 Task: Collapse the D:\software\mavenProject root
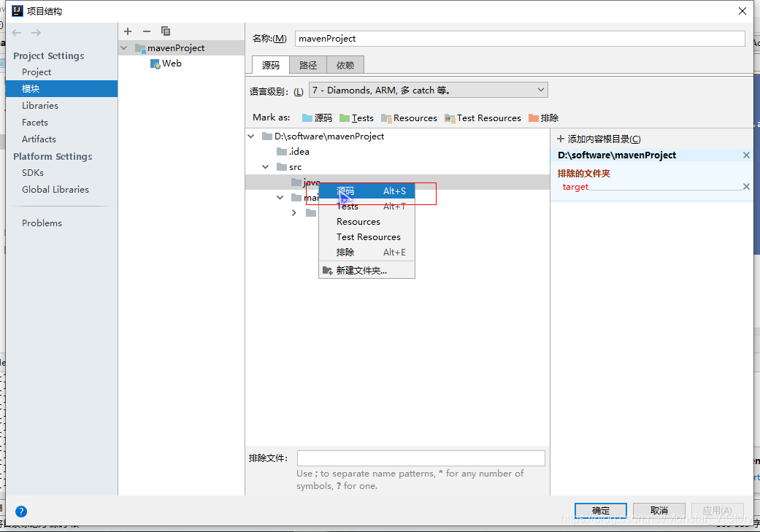[251, 136]
